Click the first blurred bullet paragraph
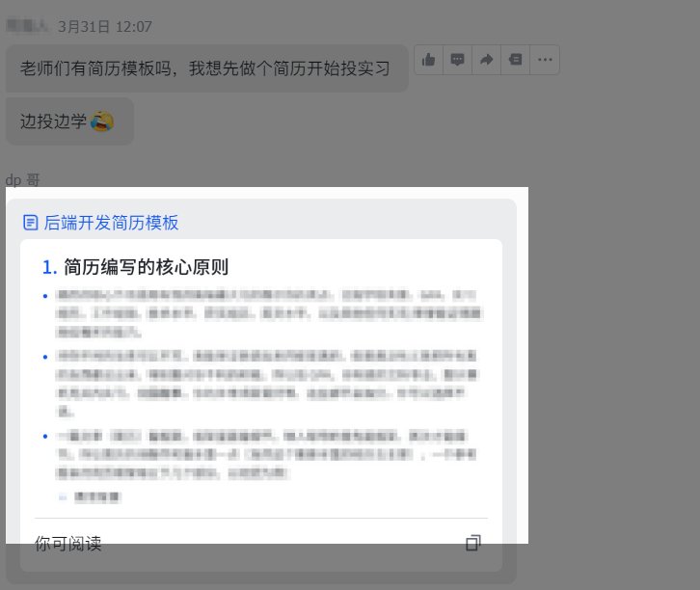The image size is (700, 590). [x=269, y=313]
